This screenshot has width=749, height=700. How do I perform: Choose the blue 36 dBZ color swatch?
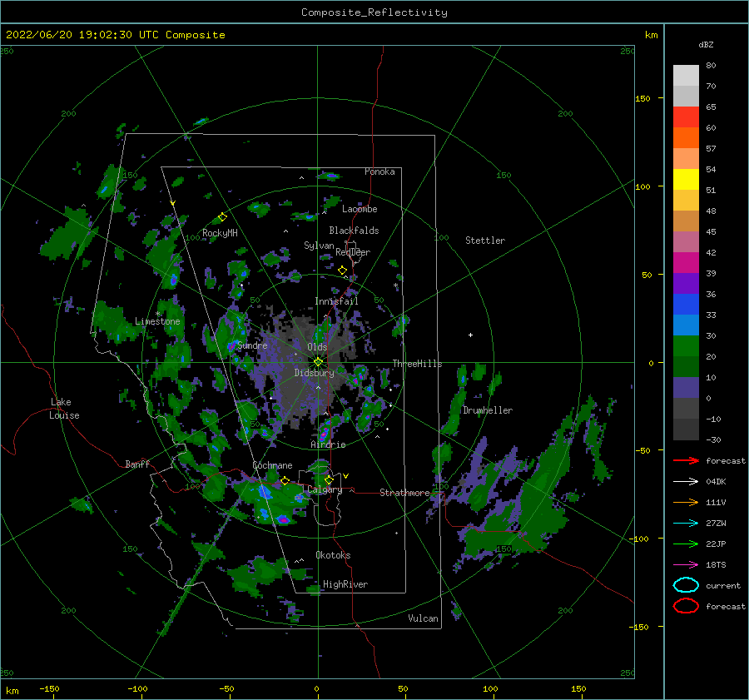pyautogui.click(x=686, y=304)
